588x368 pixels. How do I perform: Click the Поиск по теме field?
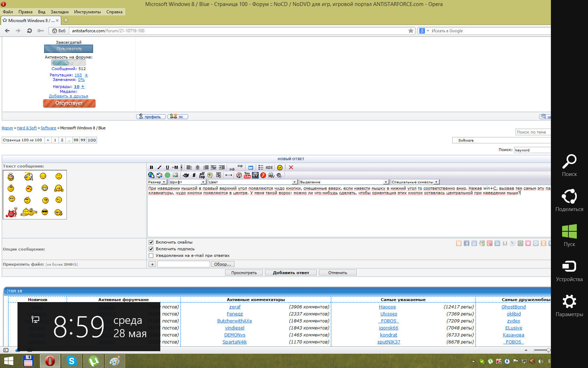tap(533, 132)
